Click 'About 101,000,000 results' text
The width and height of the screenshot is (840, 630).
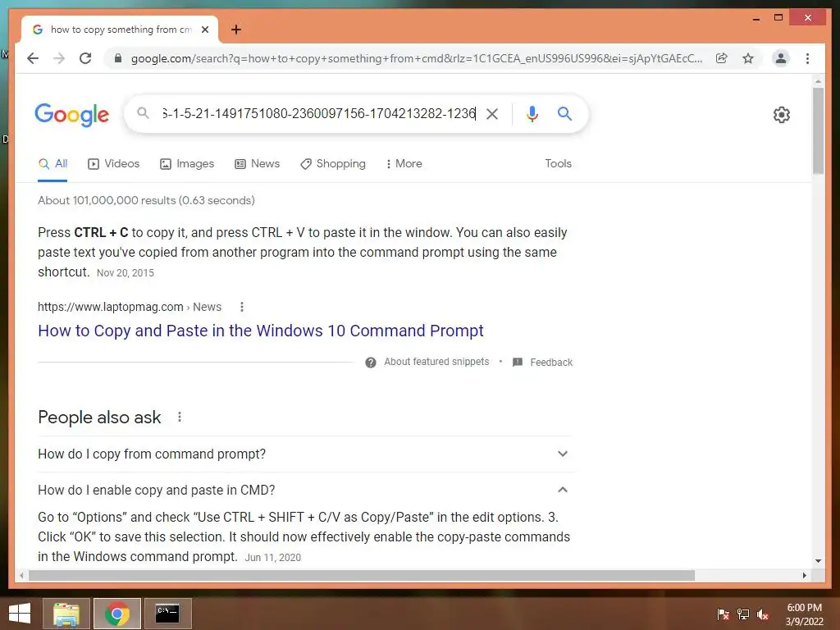point(146,200)
